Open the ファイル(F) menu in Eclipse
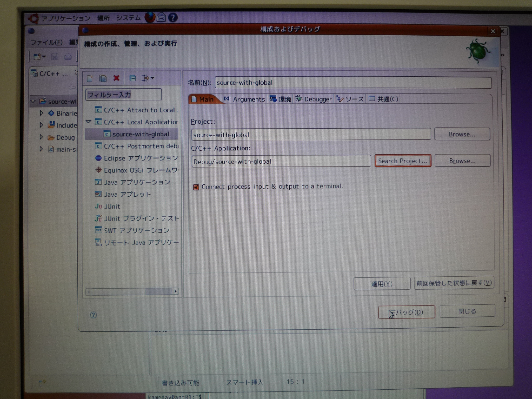 pos(46,42)
